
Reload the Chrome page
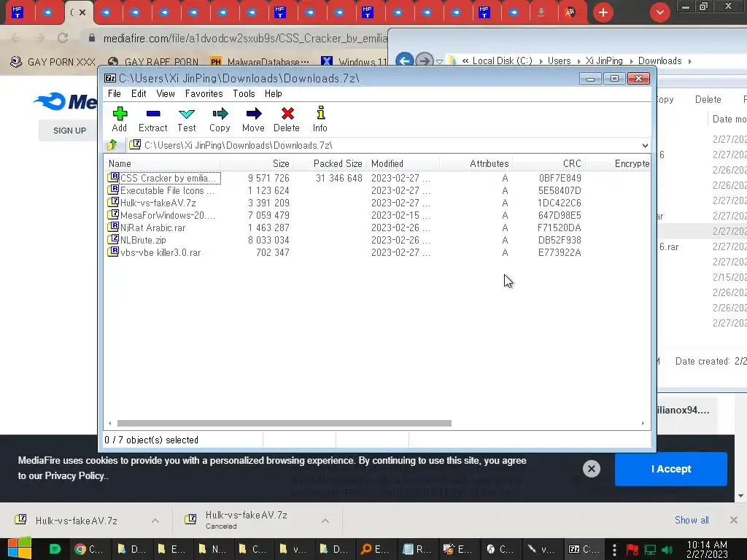click(x=63, y=38)
